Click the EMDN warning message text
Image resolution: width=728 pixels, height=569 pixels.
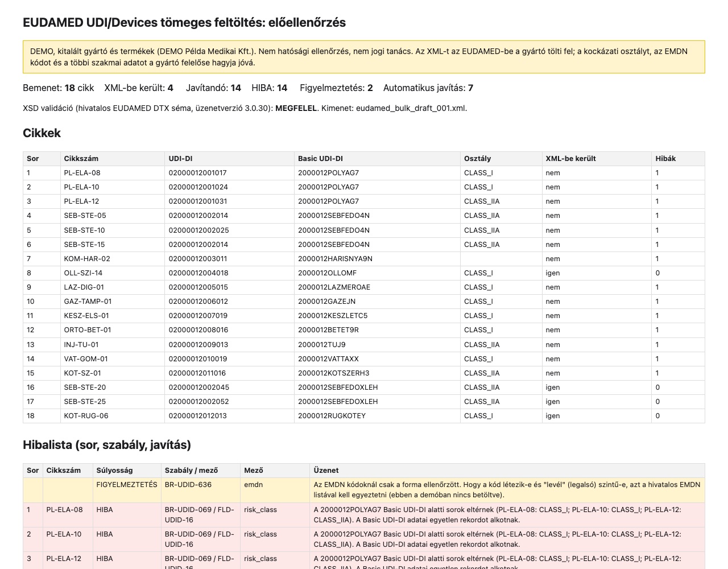pos(507,490)
